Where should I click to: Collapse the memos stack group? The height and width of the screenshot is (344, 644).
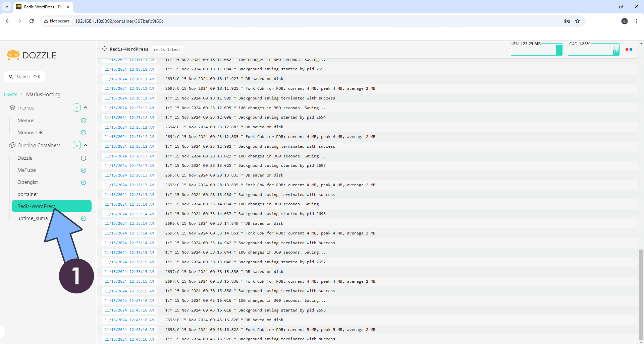point(86,108)
